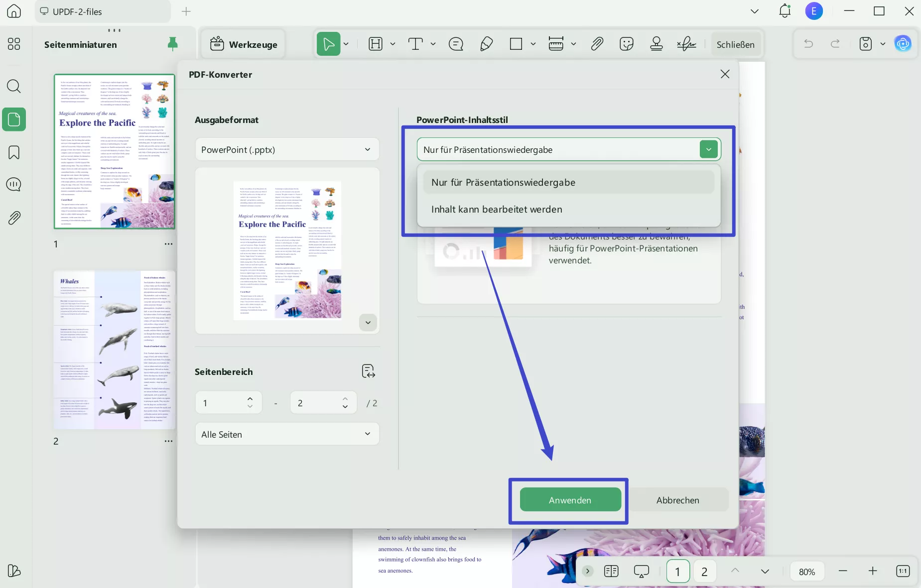This screenshot has height=588, width=921.
Task: Select the Stamp tool
Action: pyautogui.click(x=657, y=44)
